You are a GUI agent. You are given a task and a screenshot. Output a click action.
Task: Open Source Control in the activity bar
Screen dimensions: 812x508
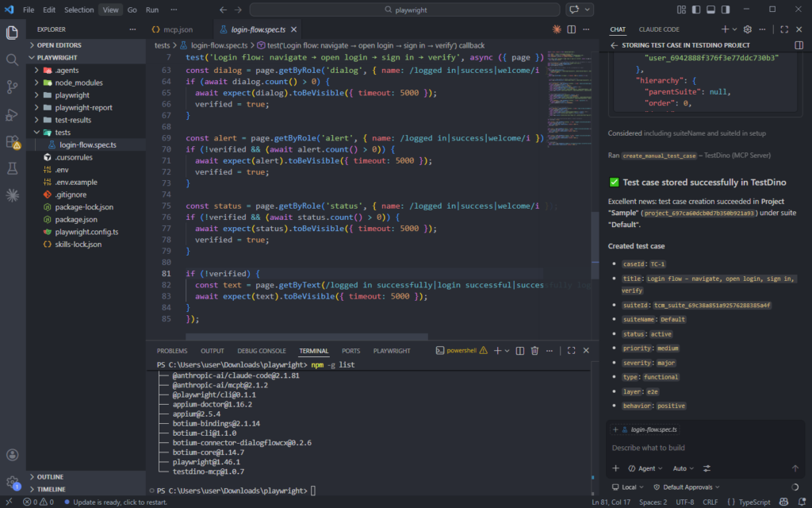[x=12, y=87]
